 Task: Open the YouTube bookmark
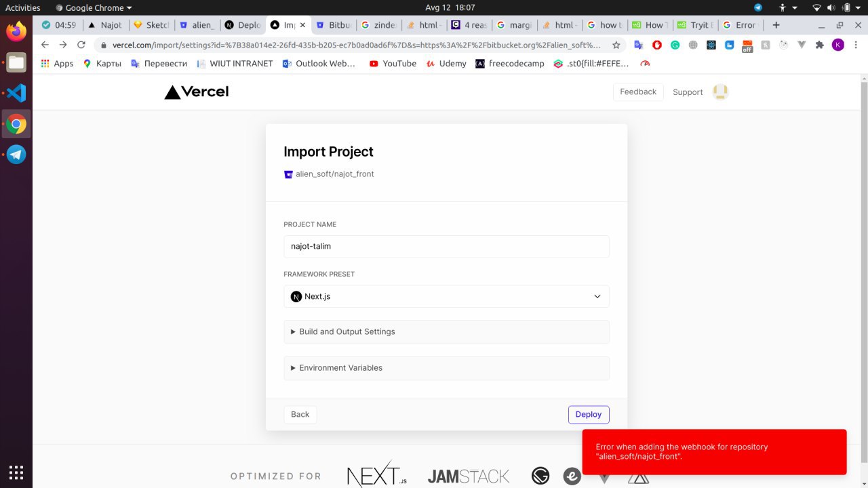(393, 63)
